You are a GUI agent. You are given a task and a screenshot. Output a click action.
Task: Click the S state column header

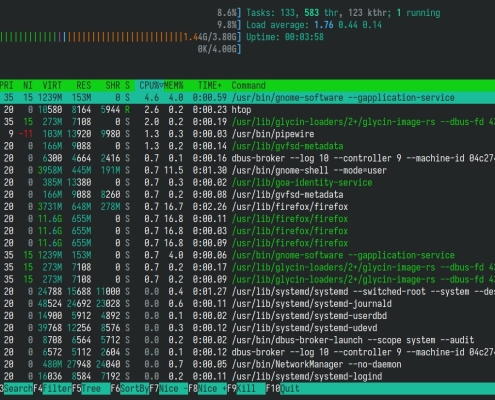[127, 85]
